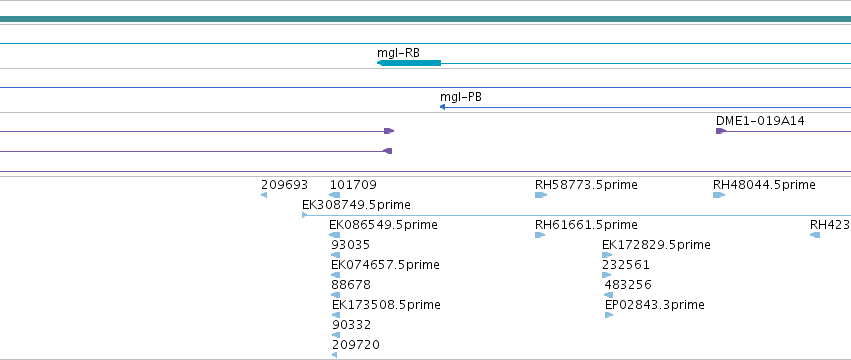Select the RH48044.5prime arrow glyph
The height and width of the screenshot is (360, 851).
point(719,195)
